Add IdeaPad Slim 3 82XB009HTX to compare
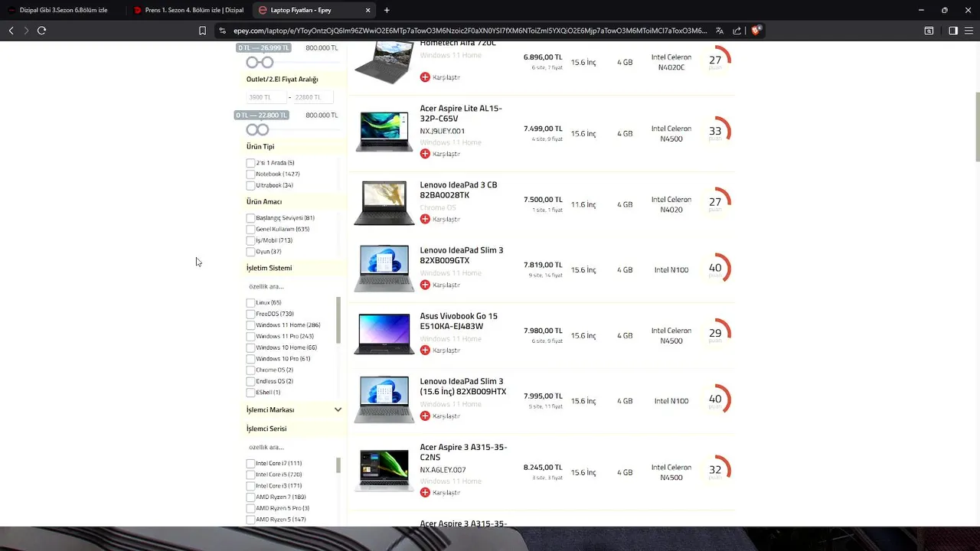Image resolution: width=980 pixels, height=551 pixels. tap(425, 416)
